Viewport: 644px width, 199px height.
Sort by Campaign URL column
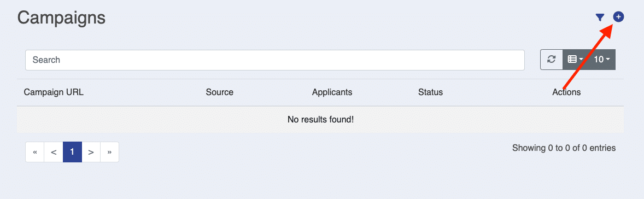tap(54, 92)
